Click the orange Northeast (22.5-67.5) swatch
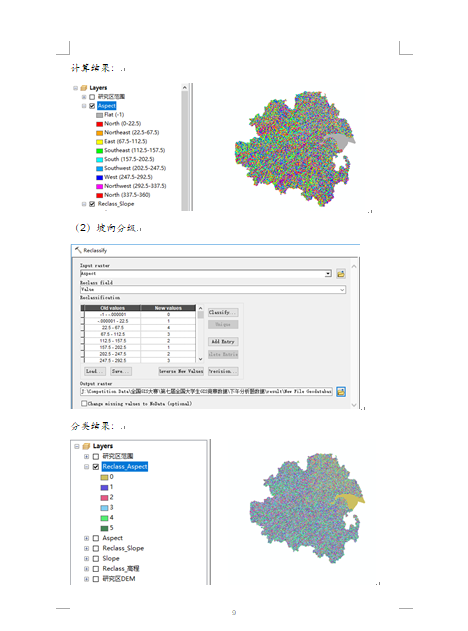This screenshot has height=631, width=468. (99, 133)
